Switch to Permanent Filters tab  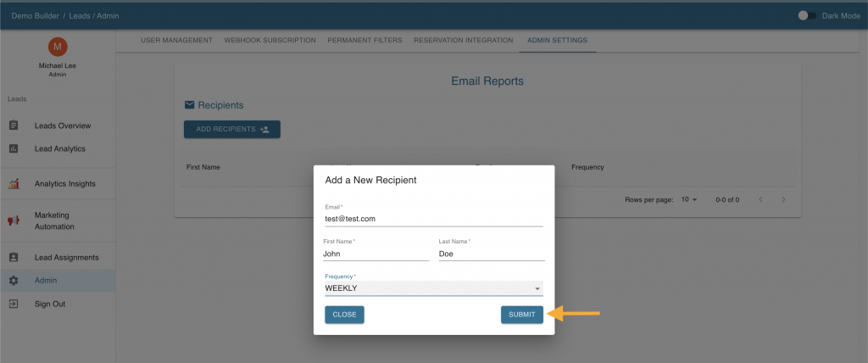click(x=364, y=41)
